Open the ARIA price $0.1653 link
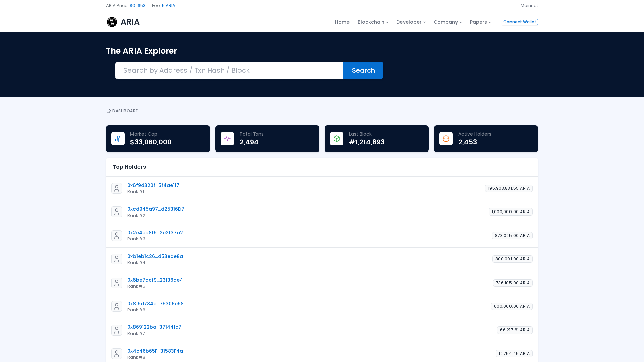Viewport: 644px width, 362px height. coord(138,6)
